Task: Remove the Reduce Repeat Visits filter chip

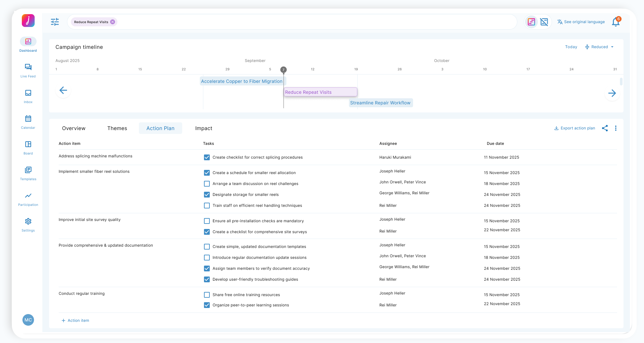Action: (113, 22)
